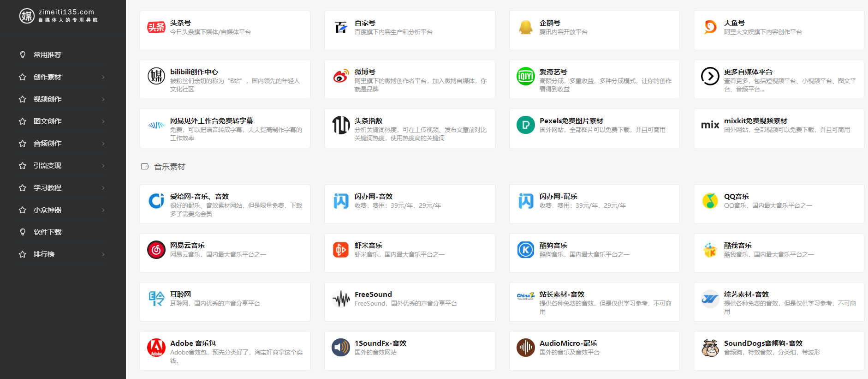Image resolution: width=868 pixels, height=379 pixels.
Task: Click description 耳聆网，国内优秀的声音分享平台
Action: coord(215,303)
